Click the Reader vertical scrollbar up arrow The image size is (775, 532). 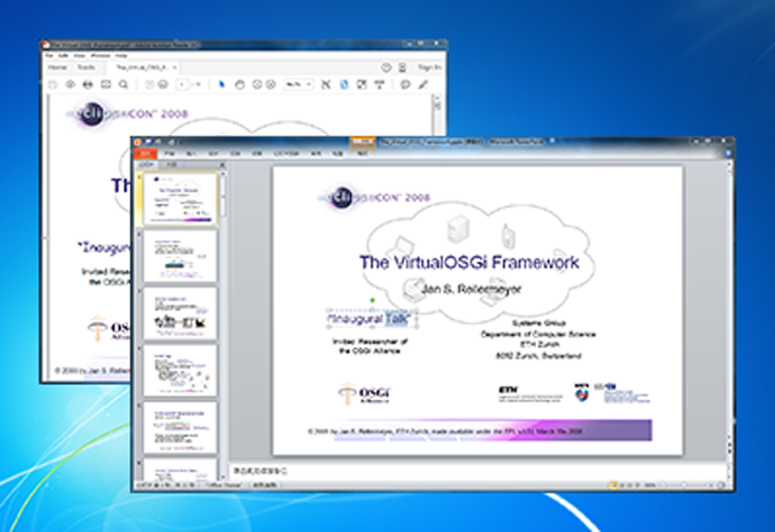[437, 98]
